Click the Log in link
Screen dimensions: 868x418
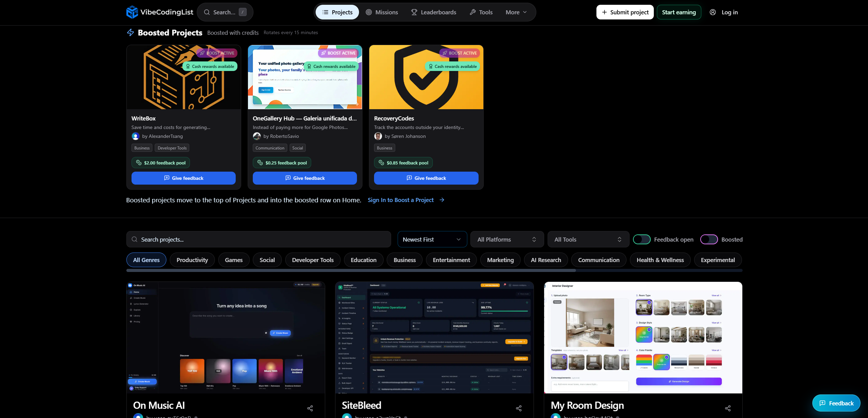(x=729, y=12)
